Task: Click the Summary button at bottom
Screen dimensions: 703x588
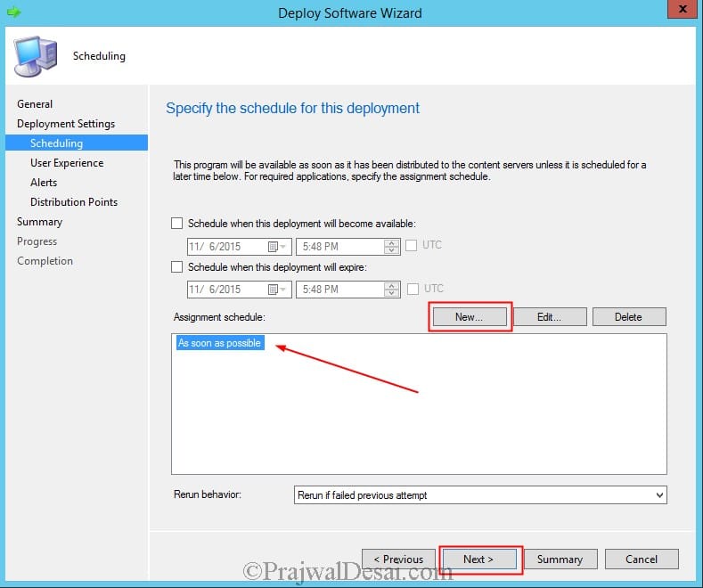Action: click(560, 559)
